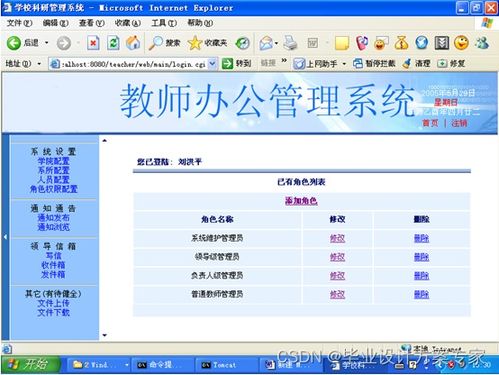The height and width of the screenshot is (375, 499).
Task: Open the 上网助手 dropdown arrow
Action: pyautogui.click(x=344, y=63)
